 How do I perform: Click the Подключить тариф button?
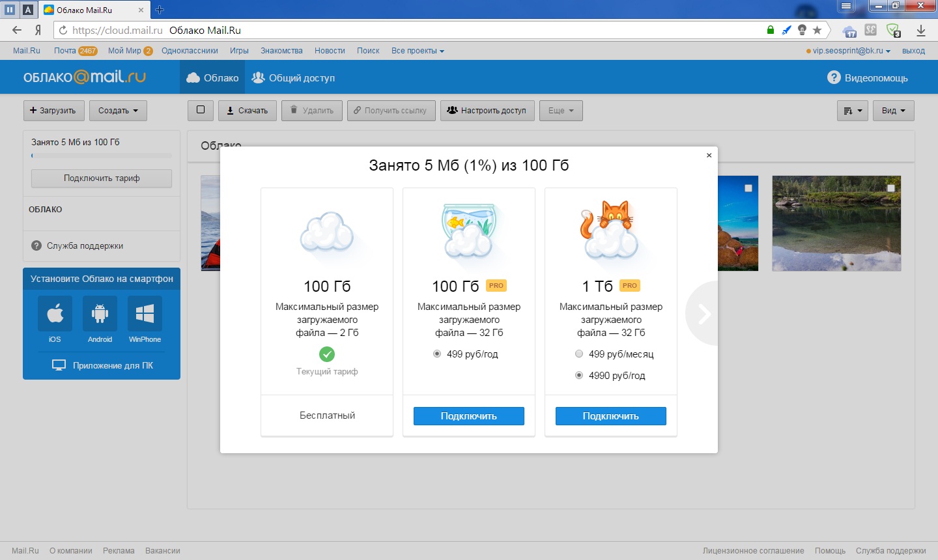click(102, 178)
